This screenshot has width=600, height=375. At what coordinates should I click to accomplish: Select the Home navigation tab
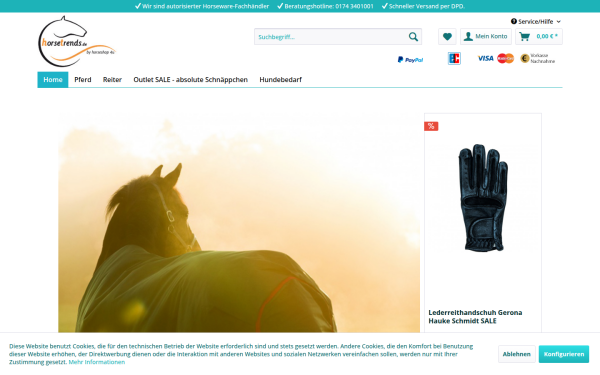53,80
